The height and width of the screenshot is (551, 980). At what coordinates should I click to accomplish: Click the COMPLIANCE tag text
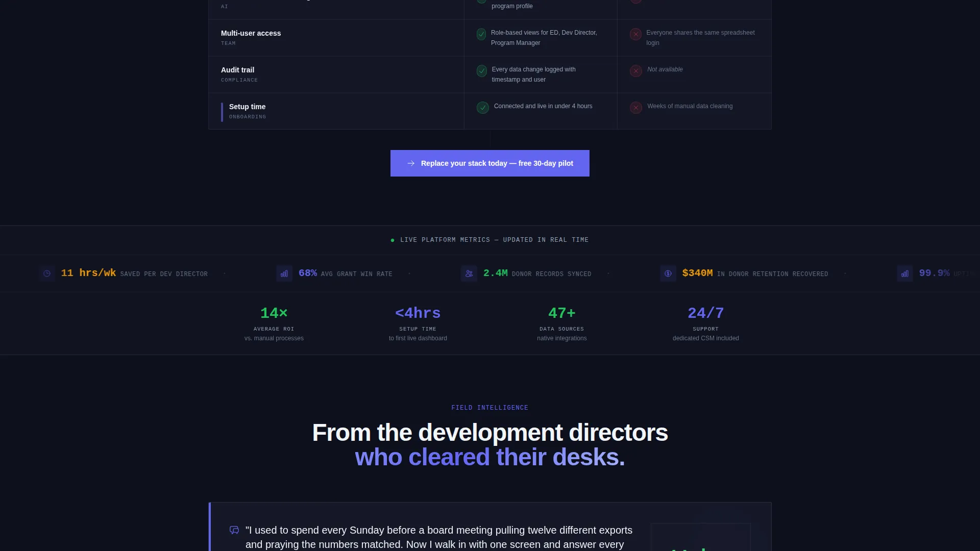pyautogui.click(x=239, y=80)
